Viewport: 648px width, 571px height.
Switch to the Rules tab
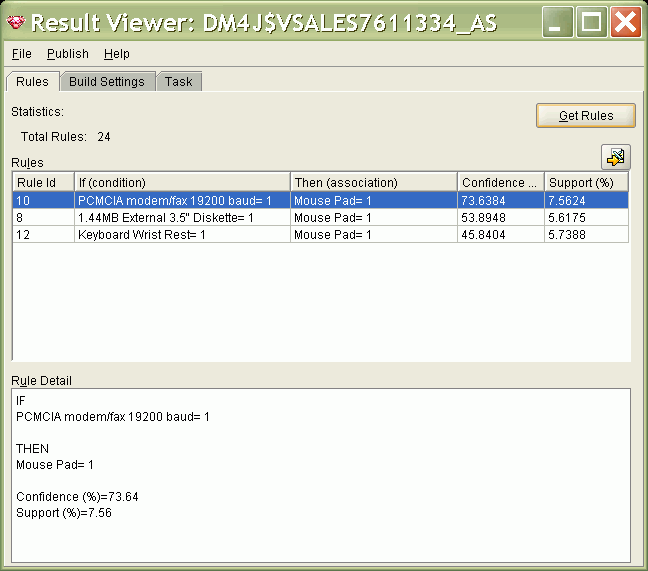point(32,81)
